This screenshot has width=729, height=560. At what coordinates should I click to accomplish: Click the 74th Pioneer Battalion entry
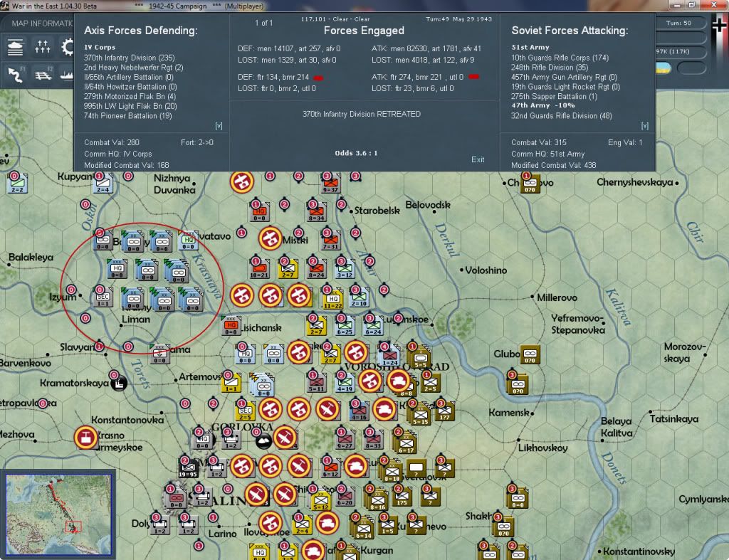click(x=128, y=116)
